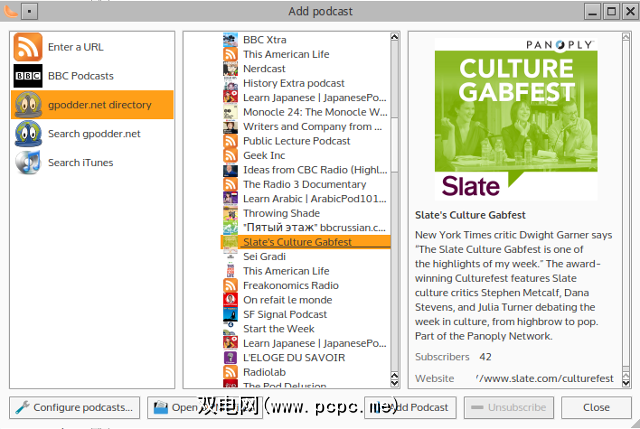Click the gPodder app icon in title bar
Viewport: 640px width, 429px height.
10,11
